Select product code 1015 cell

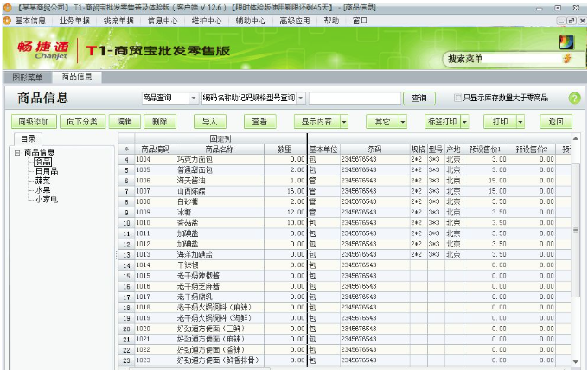pyautogui.click(x=156, y=276)
